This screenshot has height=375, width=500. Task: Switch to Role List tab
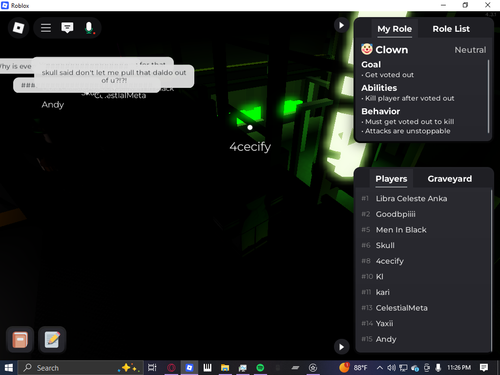pyautogui.click(x=451, y=29)
